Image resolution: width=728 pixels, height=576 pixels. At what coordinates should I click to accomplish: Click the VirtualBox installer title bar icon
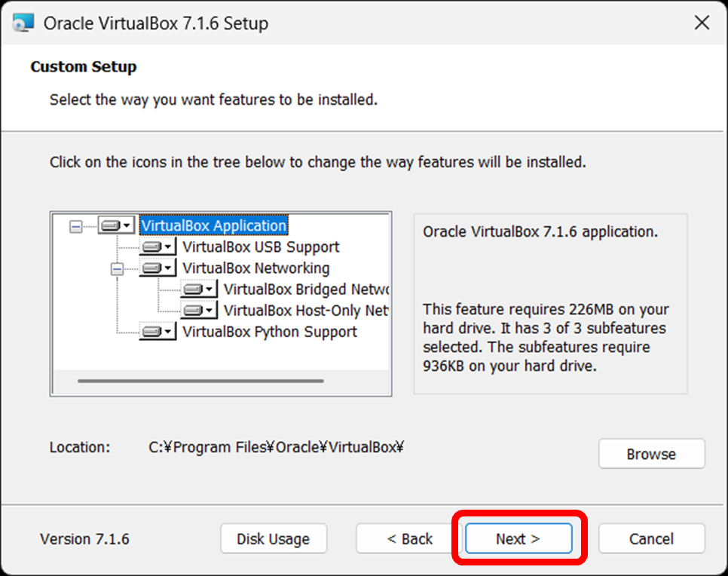pyautogui.click(x=23, y=23)
